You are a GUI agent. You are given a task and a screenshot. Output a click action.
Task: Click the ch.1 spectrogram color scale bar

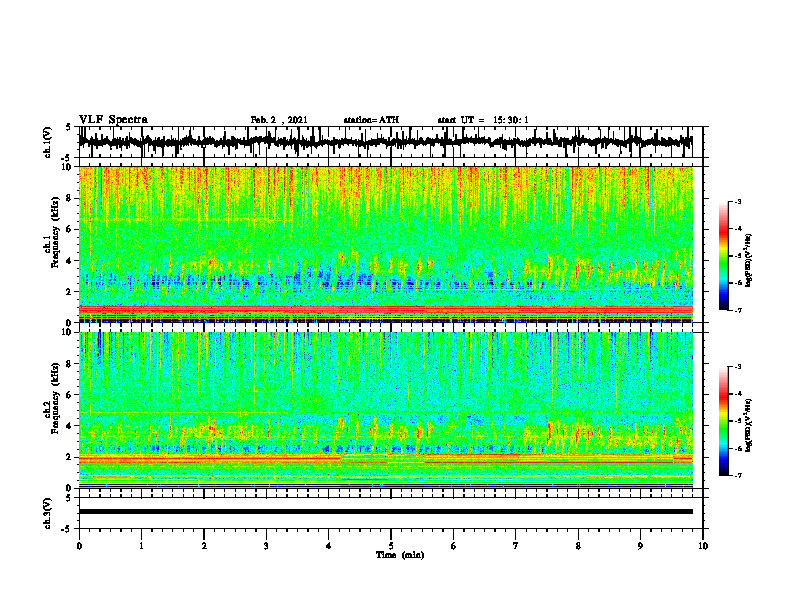[723, 256]
